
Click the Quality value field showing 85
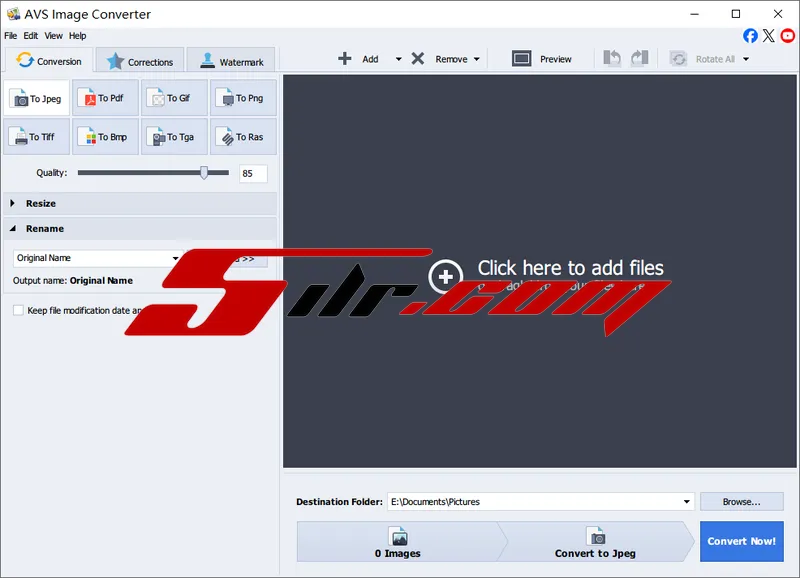253,173
